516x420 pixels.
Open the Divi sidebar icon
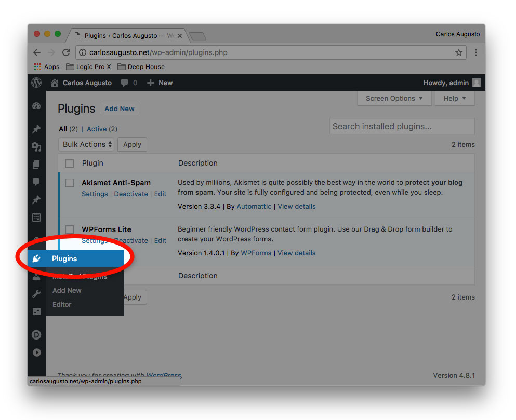click(x=36, y=335)
